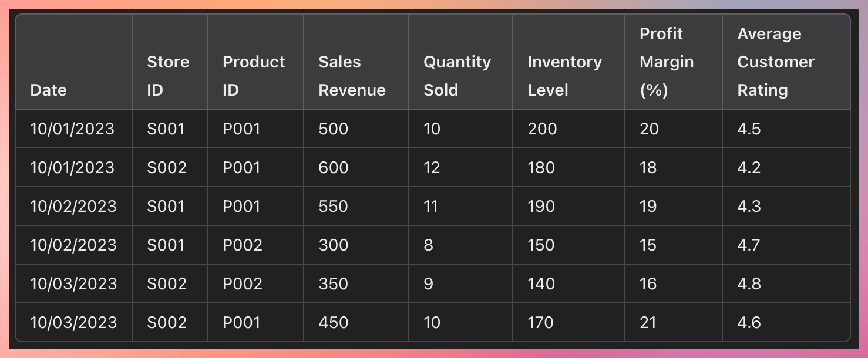Select the Sales Revenue column header
Screen dimensions: 868x358
352,76
